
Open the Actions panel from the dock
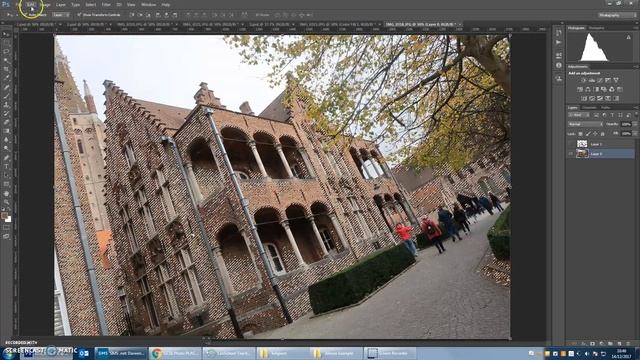[x=559, y=42]
